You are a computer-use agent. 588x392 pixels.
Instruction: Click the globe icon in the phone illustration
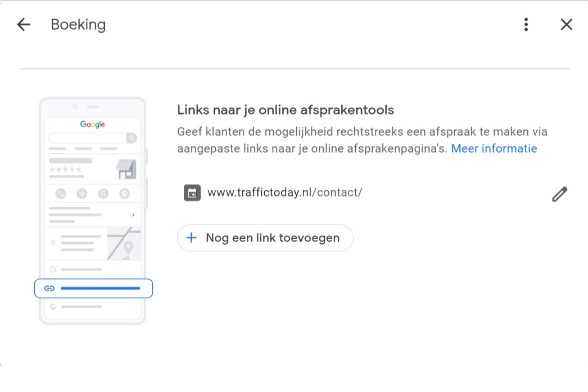click(53, 307)
